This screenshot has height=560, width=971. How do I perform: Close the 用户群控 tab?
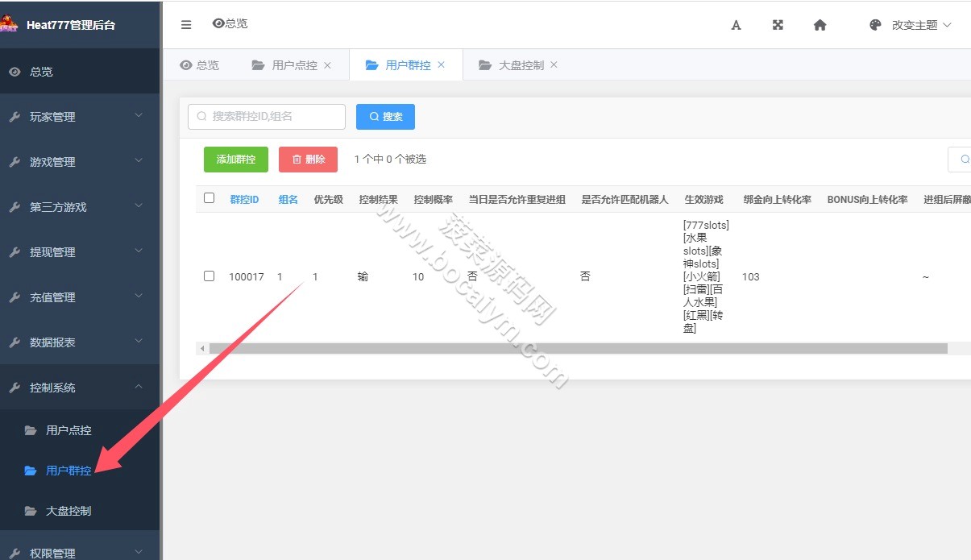pyautogui.click(x=441, y=65)
